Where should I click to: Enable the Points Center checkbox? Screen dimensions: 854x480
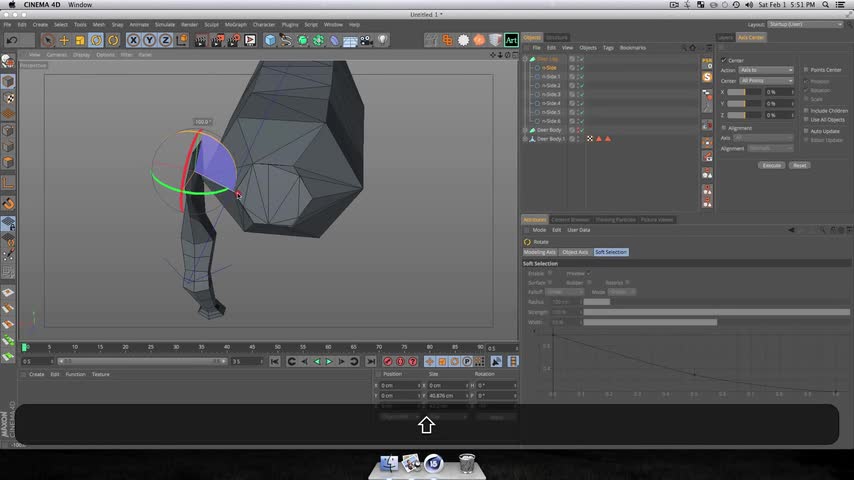point(806,70)
